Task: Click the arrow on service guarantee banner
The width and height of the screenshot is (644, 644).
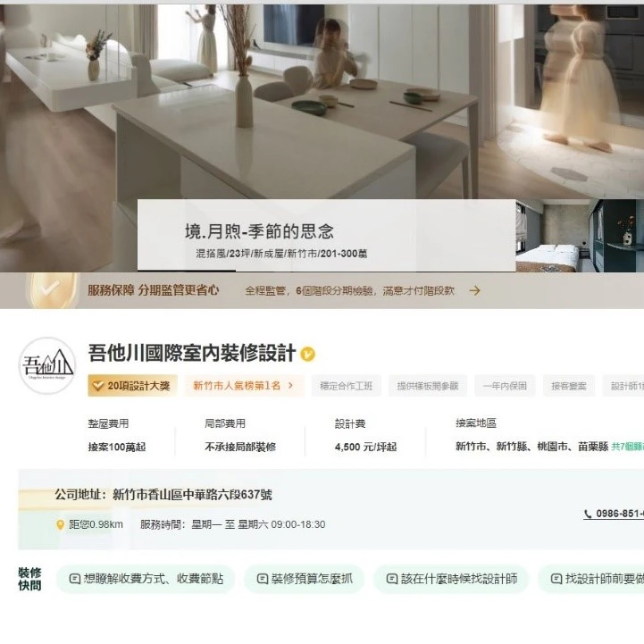Action: click(x=474, y=291)
